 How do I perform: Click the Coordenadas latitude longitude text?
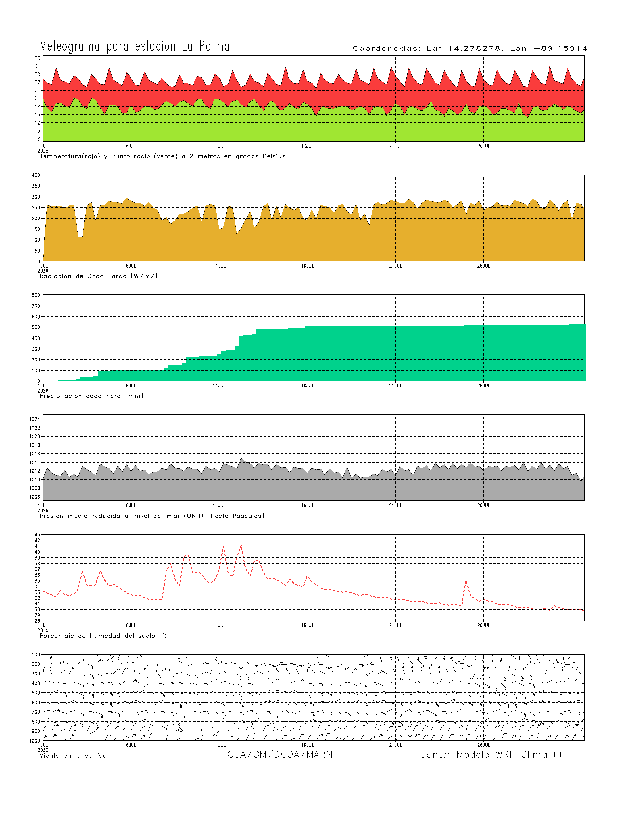point(470,49)
